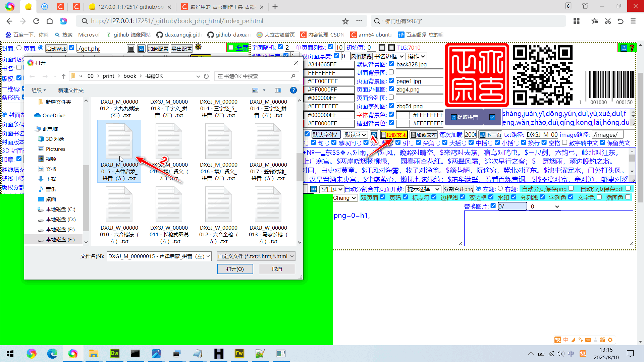Enable the 数字转中文 checkbox
Image resolution: width=644 pixels, height=362 pixels.
tap(565, 142)
